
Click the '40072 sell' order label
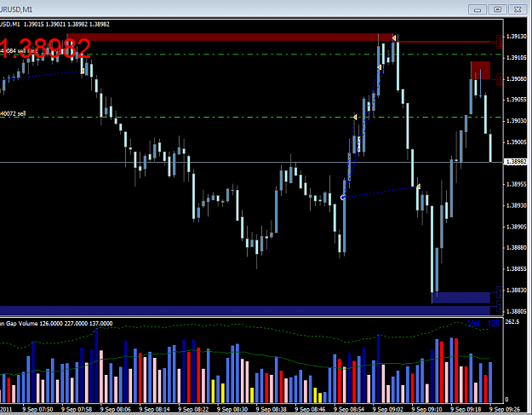tap(13, 113)
